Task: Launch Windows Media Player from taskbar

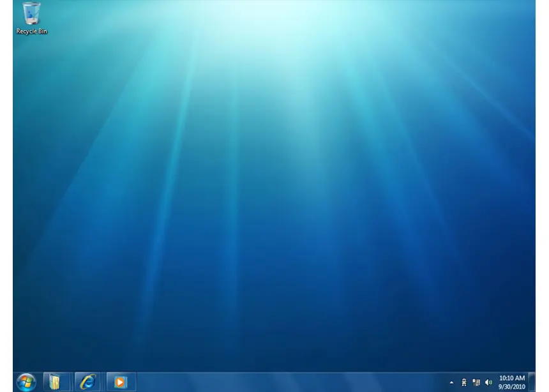Action: (x=120, y=382)
